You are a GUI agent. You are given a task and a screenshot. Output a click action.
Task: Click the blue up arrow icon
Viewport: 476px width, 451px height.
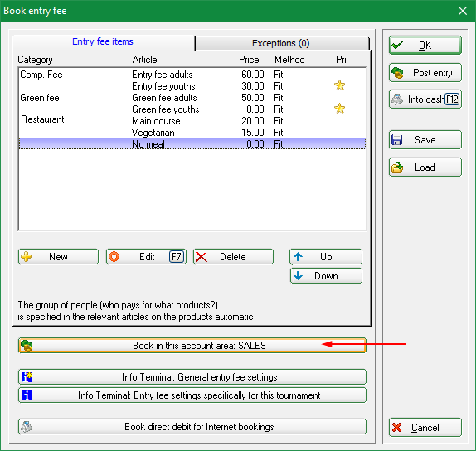tap(298, 257)
